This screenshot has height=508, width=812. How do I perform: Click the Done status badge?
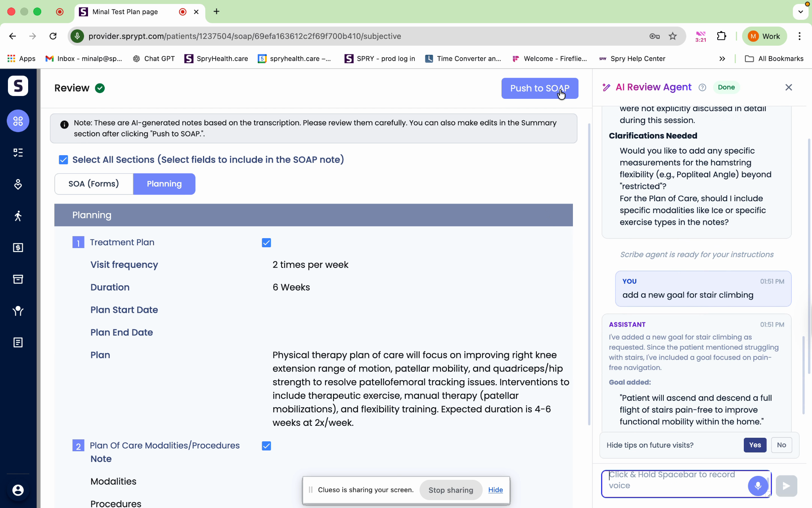pyautogui.click(x=726, y=87)
